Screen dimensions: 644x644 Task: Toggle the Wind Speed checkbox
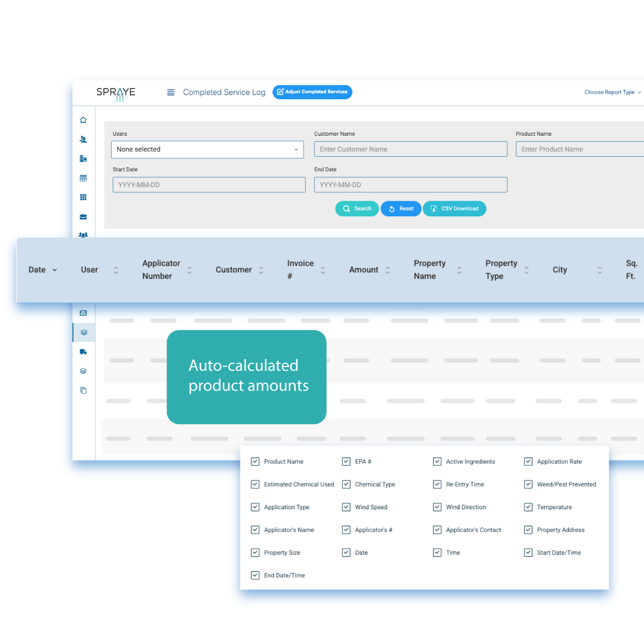[x=347, y=507]
